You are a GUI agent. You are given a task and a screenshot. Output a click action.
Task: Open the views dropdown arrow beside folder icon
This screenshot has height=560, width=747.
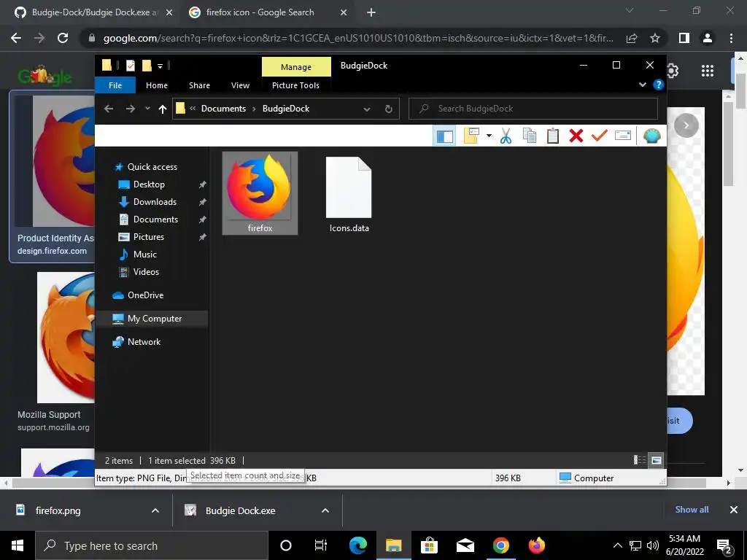[489, 136]
